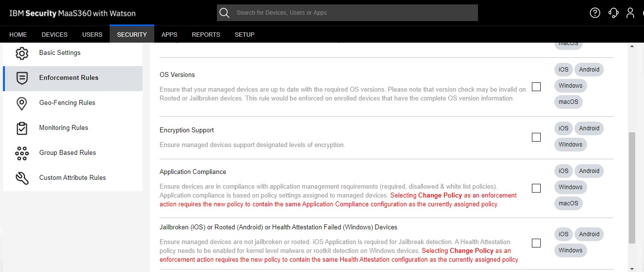Enable the OS Versions rule checkbox
644x272 pixels.
tap(536, 87)
